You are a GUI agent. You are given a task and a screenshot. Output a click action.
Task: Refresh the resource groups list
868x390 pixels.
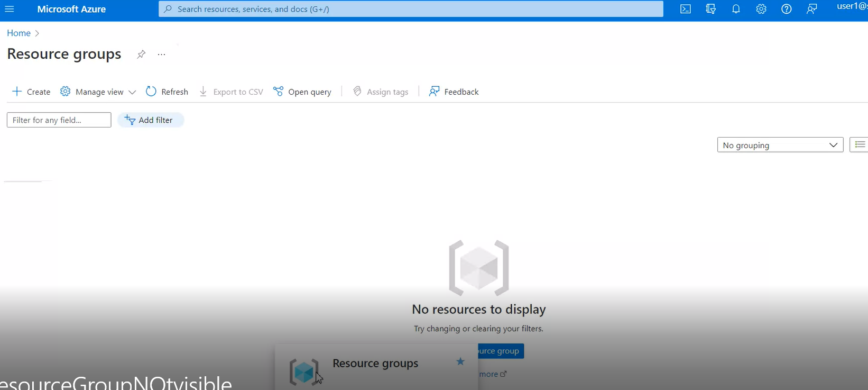tap(167, 92)
